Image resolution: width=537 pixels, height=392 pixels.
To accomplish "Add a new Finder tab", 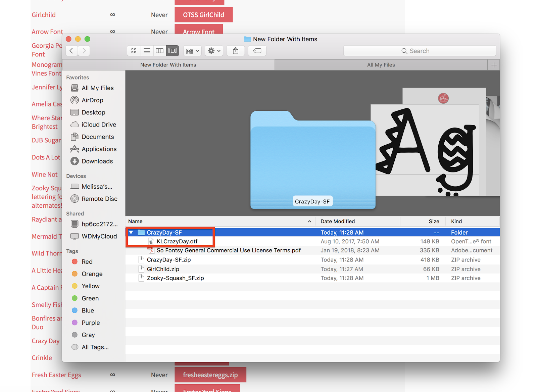I will [494, 65].
